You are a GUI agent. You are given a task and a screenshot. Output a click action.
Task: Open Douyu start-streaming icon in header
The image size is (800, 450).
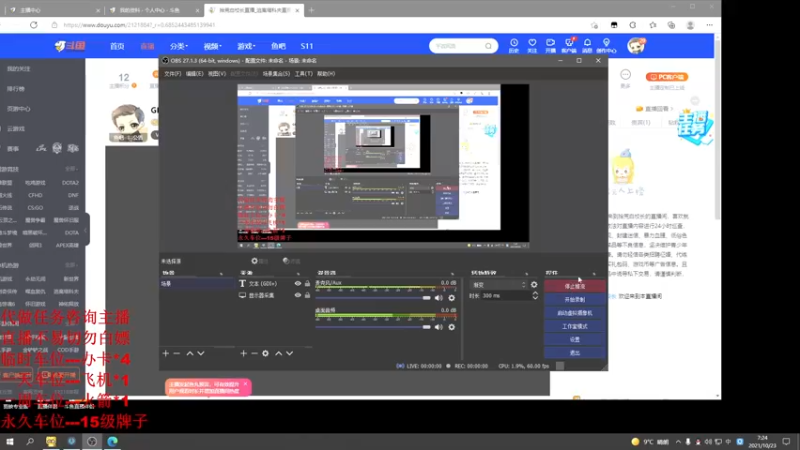tap(551, 45)
